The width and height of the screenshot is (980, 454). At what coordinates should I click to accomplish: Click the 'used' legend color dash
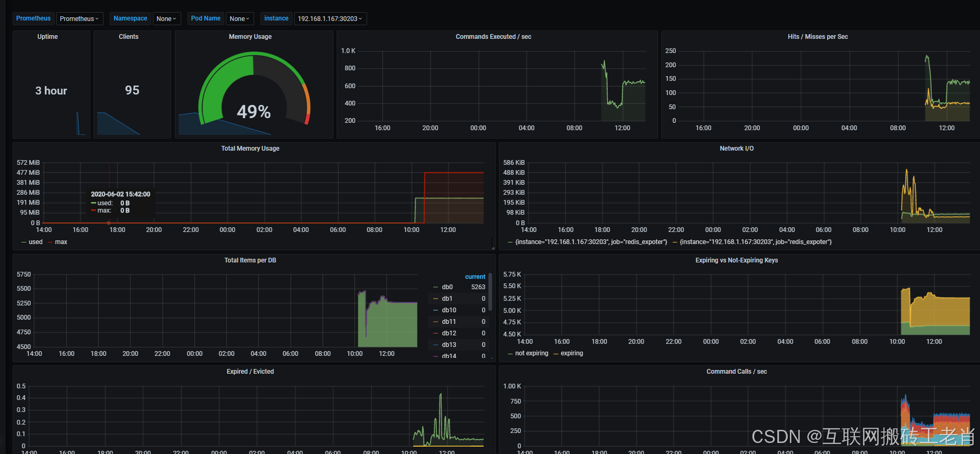point(24,242)
